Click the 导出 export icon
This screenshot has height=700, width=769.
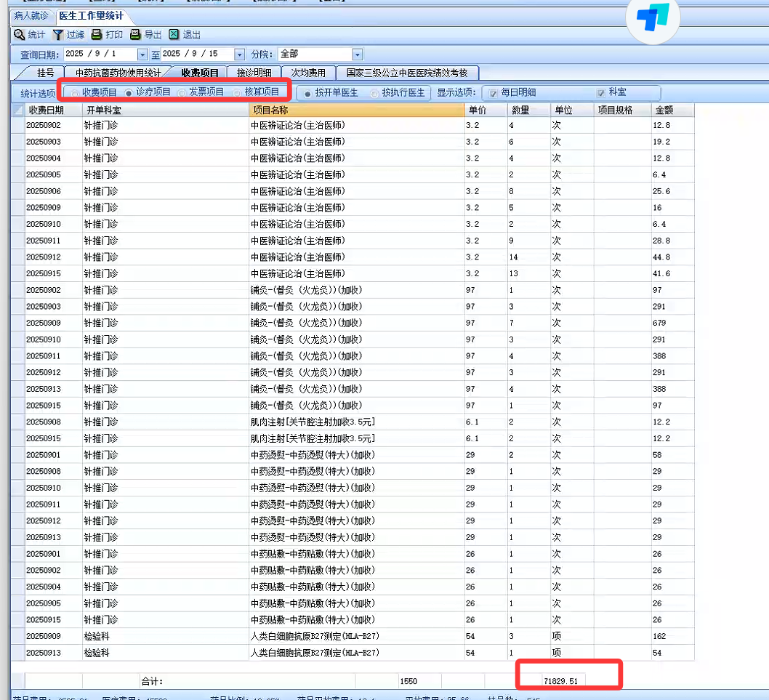(x=135, y=35)
